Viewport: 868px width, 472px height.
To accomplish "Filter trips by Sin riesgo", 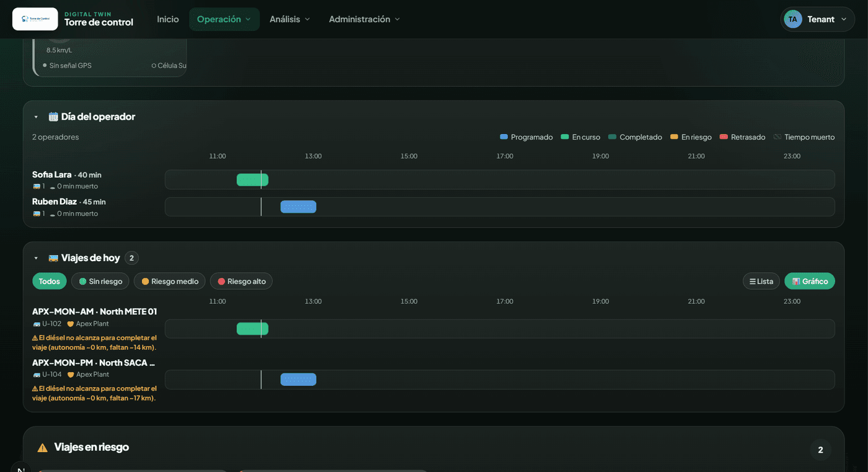I will pyautogui.click(x=100, y=282).
